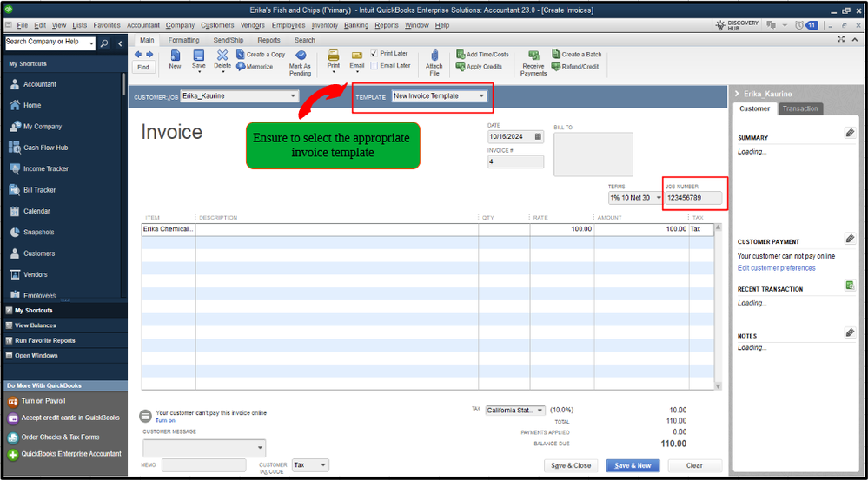Screen dimensions: 868x480
Task: Expand the Print dropdown arrow
Action: click(334, 72)
